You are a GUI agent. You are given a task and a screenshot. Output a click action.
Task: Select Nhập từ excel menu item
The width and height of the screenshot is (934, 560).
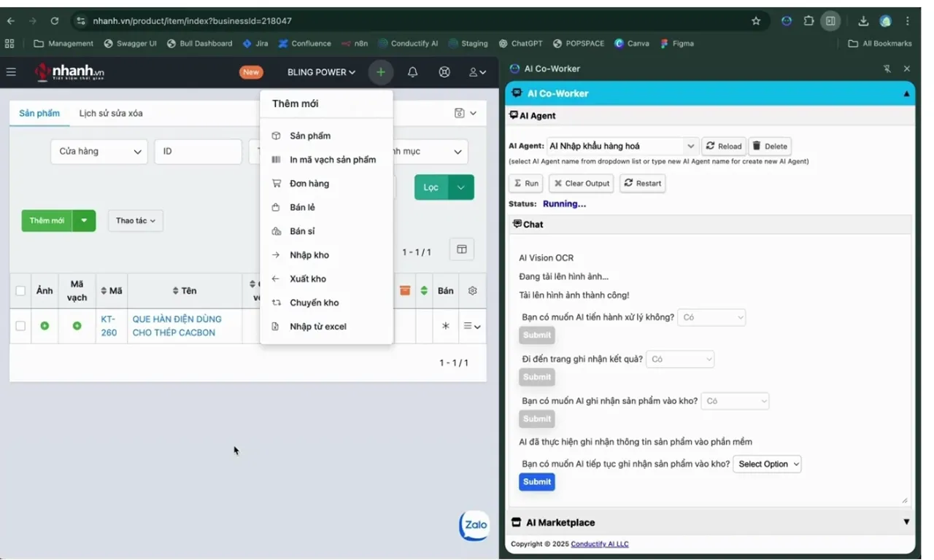tap(326, 327)
